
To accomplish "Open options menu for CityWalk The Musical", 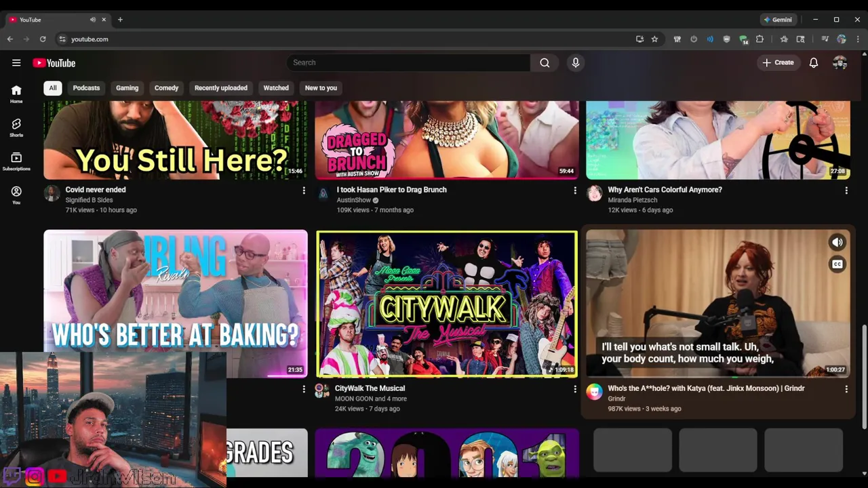I will 575,389.
